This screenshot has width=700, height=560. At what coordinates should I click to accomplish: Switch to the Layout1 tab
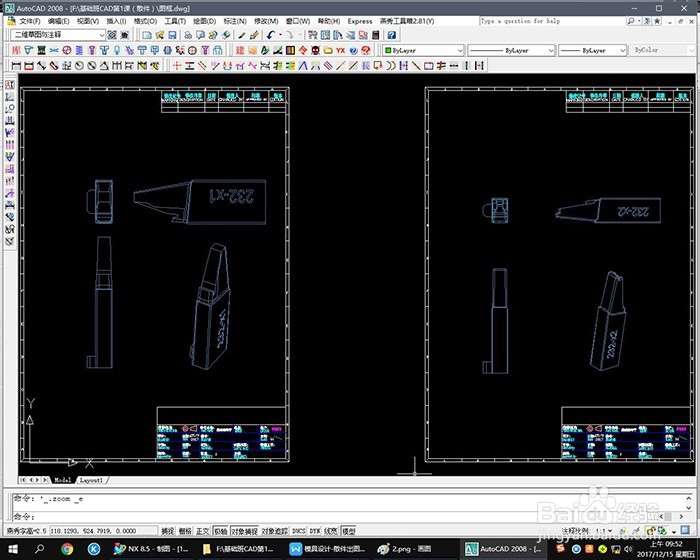(x=92, y=480)
